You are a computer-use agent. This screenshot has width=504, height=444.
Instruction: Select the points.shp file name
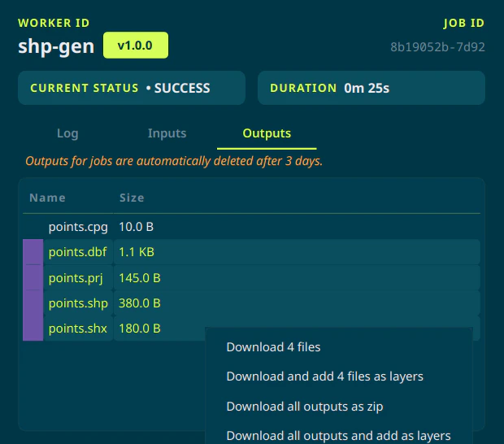point(78,303)
